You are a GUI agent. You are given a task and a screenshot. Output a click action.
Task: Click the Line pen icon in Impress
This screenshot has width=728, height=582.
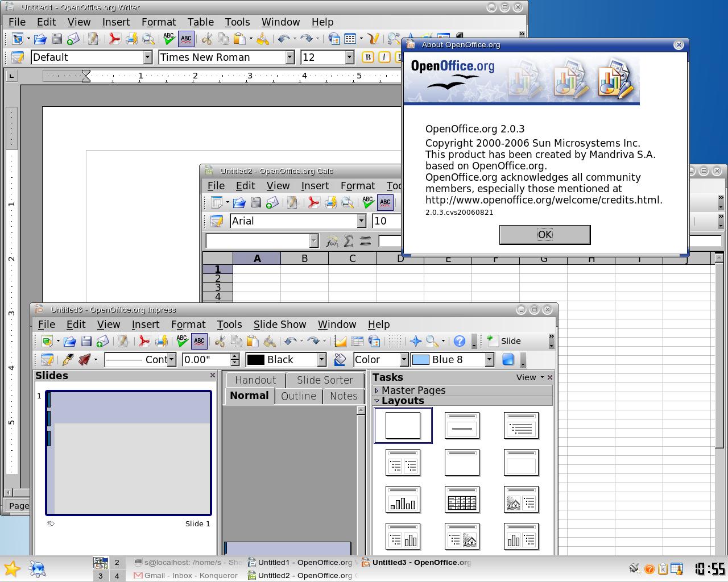(68, 359)
